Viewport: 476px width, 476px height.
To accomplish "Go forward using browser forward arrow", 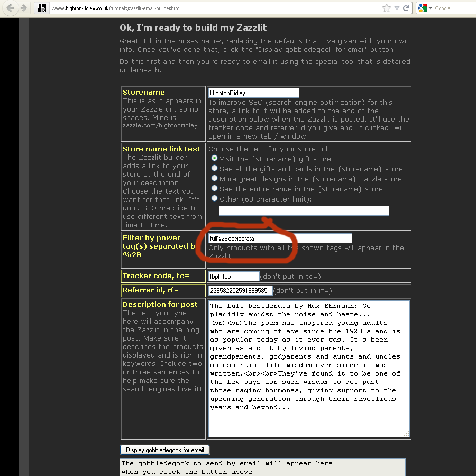I will (x=23, y=8).
